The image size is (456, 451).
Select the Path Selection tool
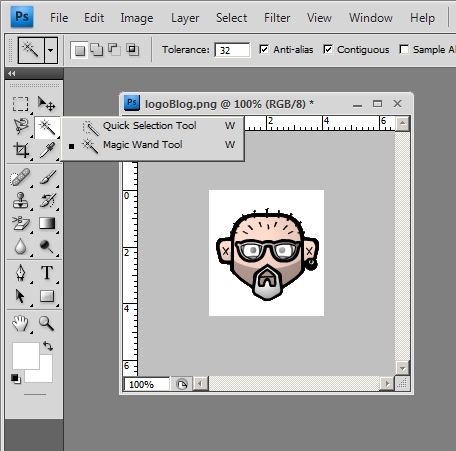pos(20,296)
